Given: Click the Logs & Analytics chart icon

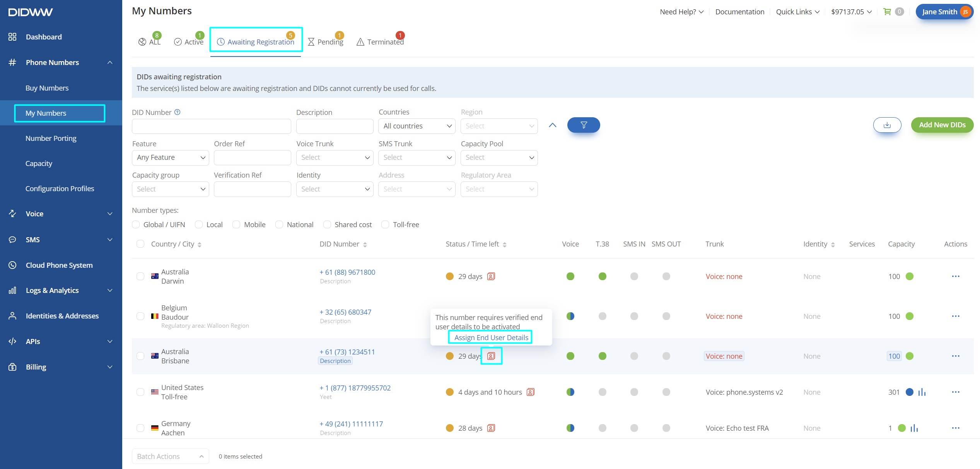Looking at the screenshot, I should click(x=12, y=290).
